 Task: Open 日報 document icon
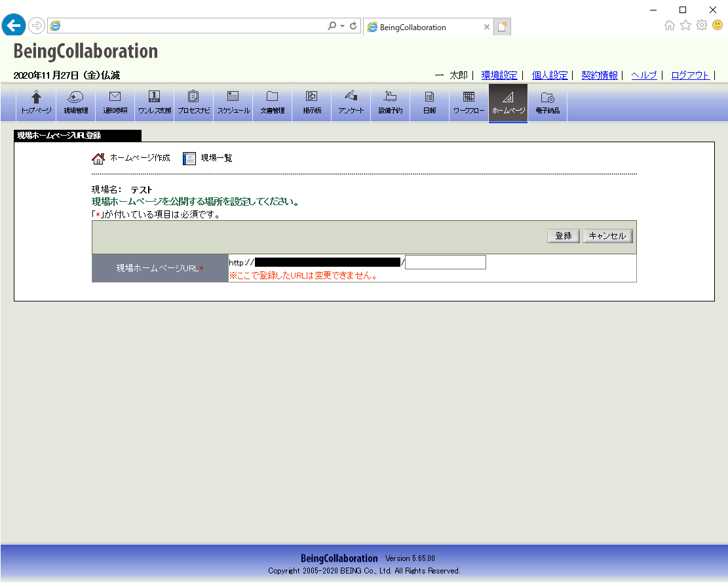click(x=429, y=103)
